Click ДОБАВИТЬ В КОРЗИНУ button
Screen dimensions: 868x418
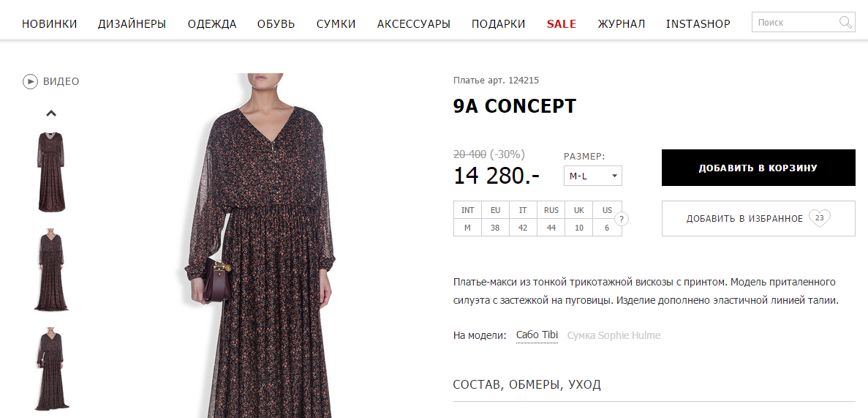pos(758,168)
